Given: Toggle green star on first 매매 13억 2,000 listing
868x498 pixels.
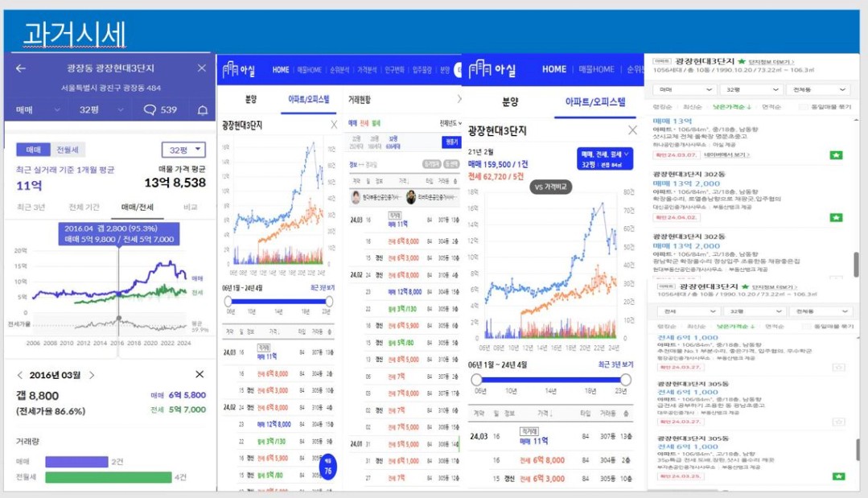Looking at the screenshot, I should click(837, 217).
